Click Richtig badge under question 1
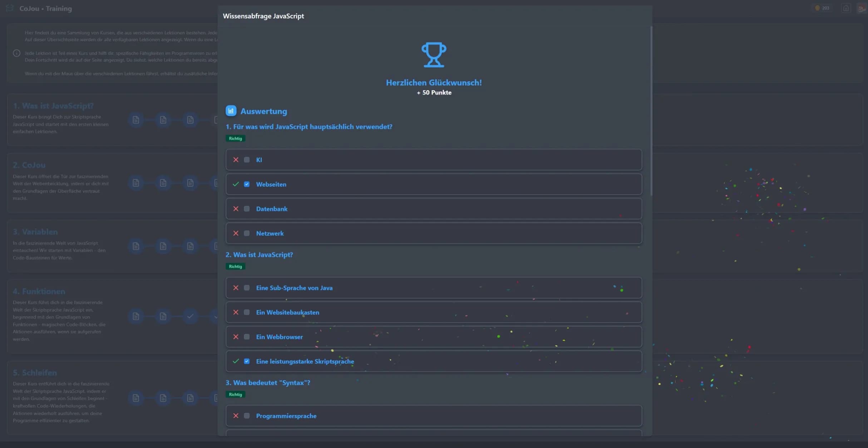 [x=235, y=138]
